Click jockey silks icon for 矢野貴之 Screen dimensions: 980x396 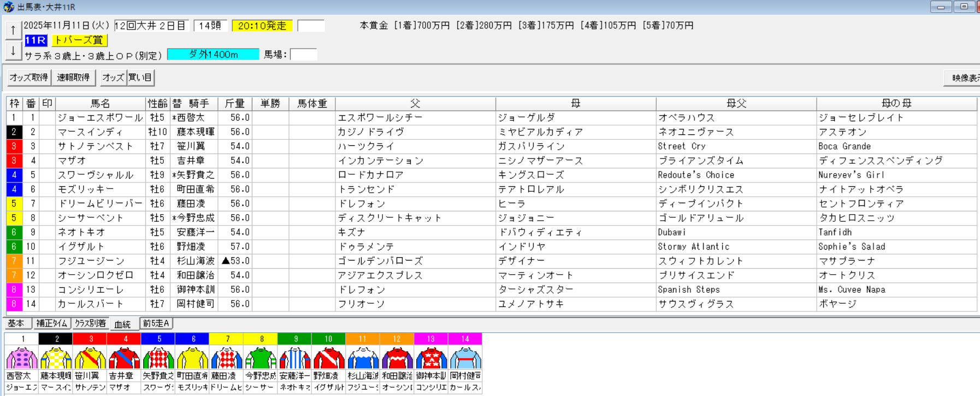pos(158,358)
